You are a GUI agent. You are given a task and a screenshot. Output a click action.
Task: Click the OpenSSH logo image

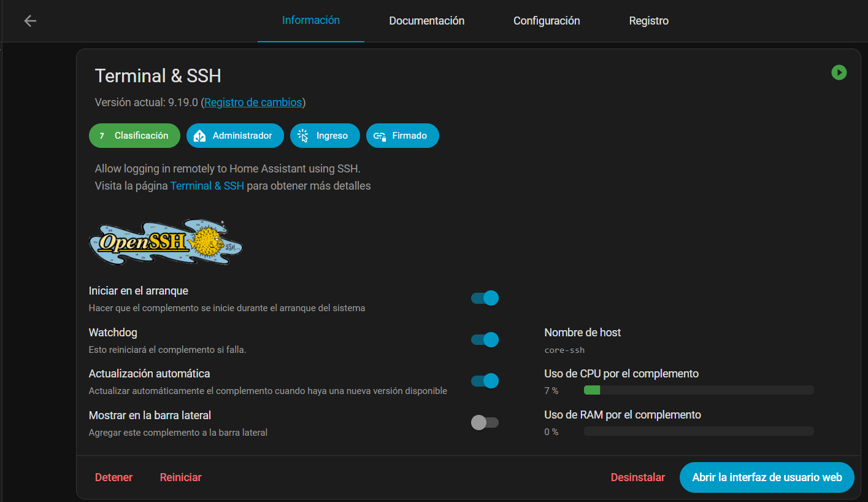point(166,241)
